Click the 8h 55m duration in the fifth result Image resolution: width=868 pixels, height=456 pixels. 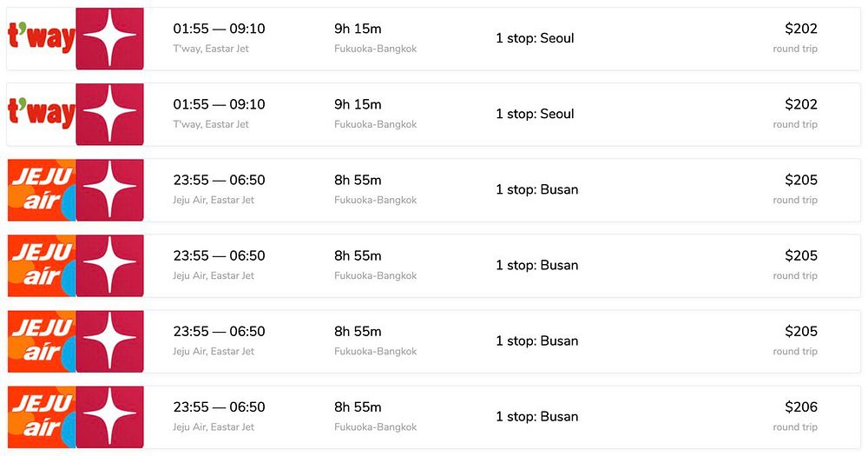coord(358,331)
